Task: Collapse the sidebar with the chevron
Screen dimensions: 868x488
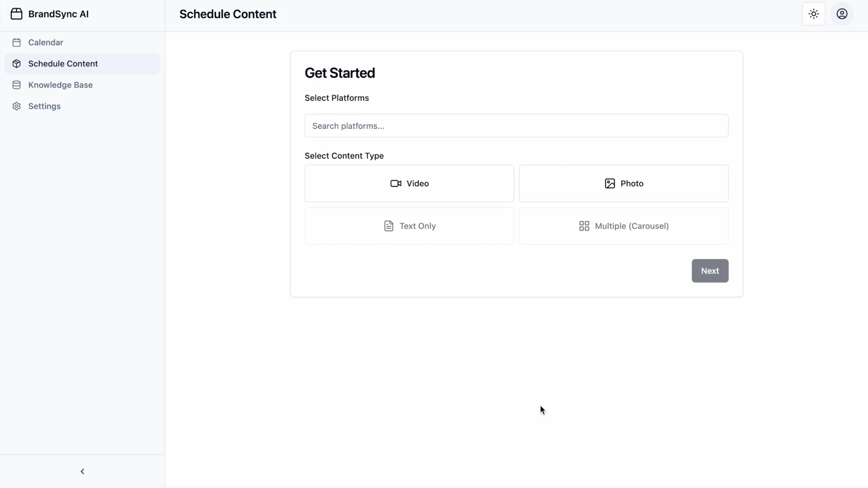Action: [82, 471]
